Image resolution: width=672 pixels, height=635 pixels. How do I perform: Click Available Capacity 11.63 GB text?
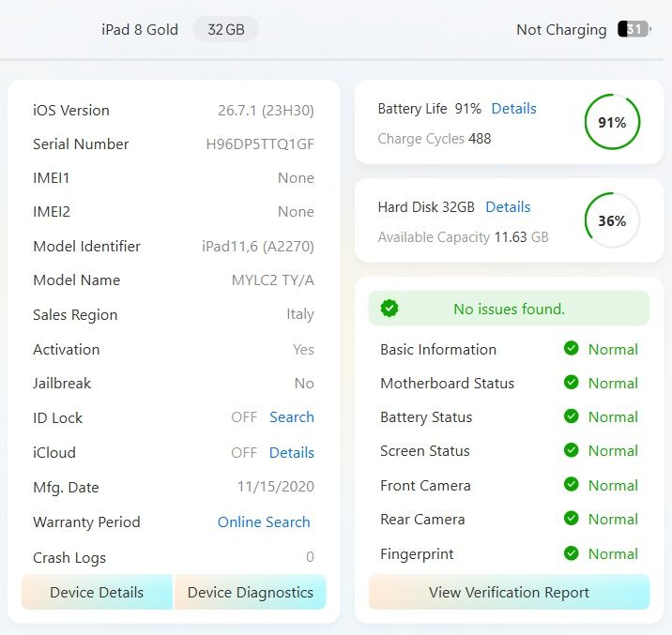pyautogui.click(x=464, y=236)
